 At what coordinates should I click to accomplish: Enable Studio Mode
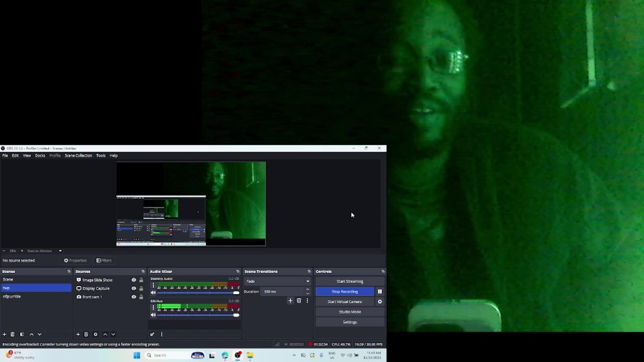pos(350,312)
